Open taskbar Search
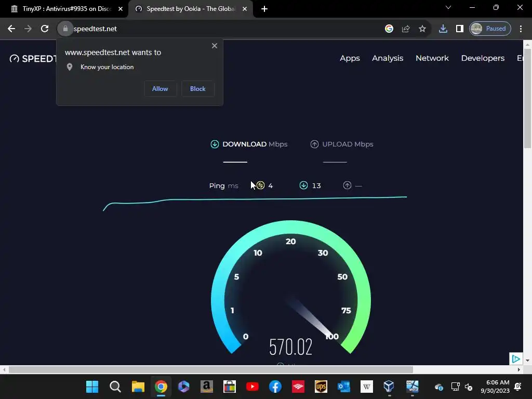532x399 pixels. (x=115, y=387)
